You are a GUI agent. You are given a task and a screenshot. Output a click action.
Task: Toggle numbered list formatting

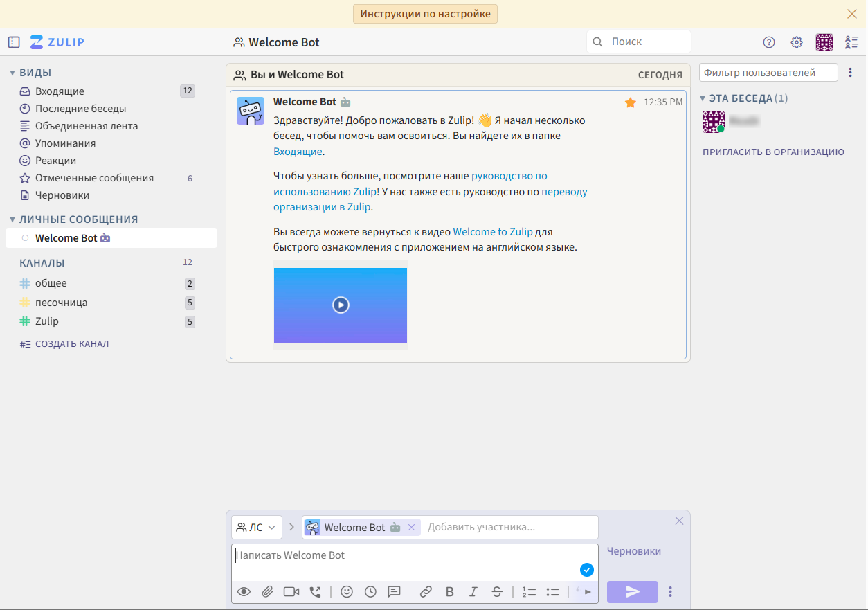(x=529, y=592)
